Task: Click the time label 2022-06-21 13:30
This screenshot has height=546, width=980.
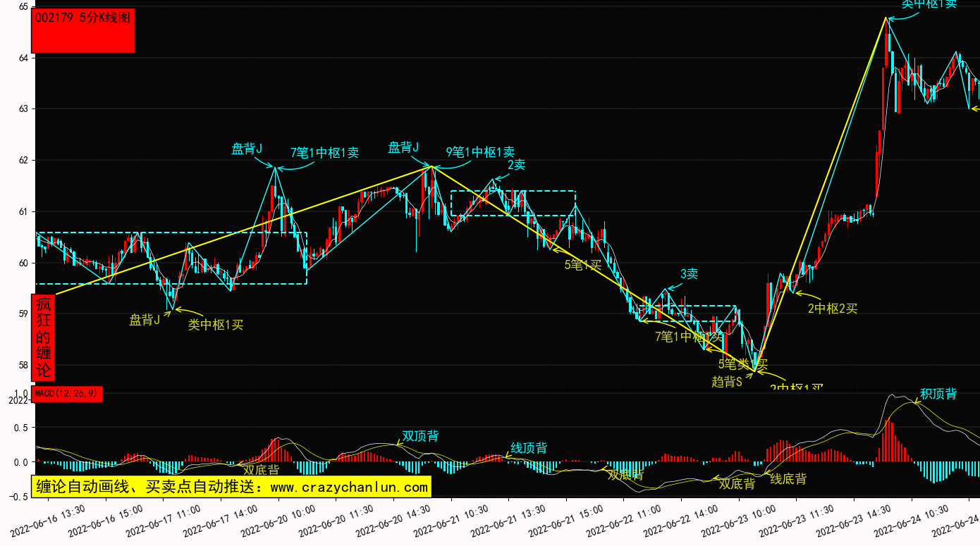Action: click(508, 520)
